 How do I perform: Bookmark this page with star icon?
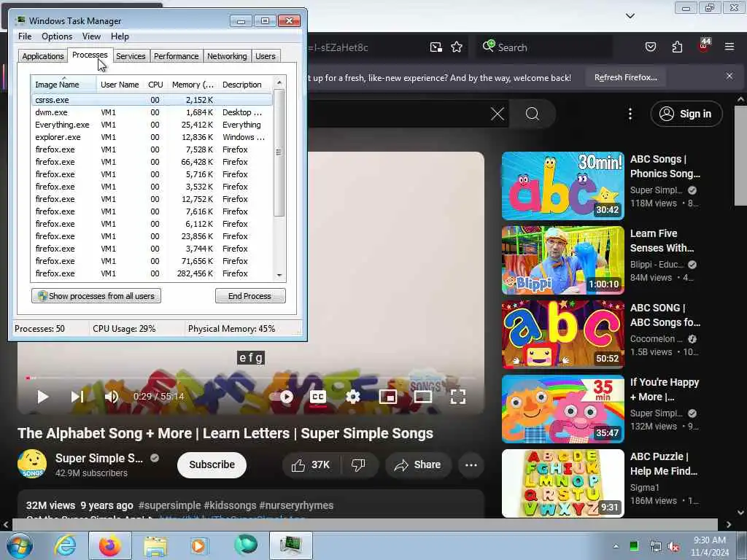457,47
